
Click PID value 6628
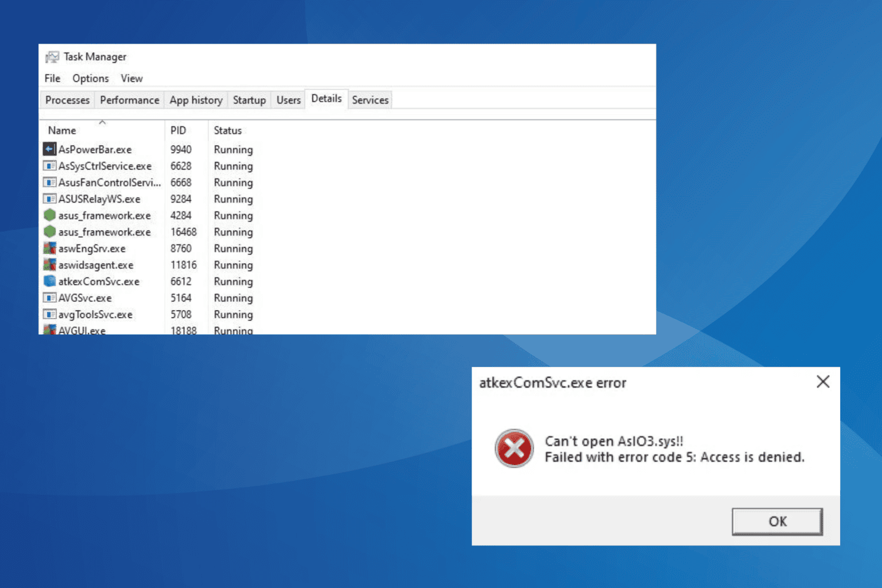181,166
